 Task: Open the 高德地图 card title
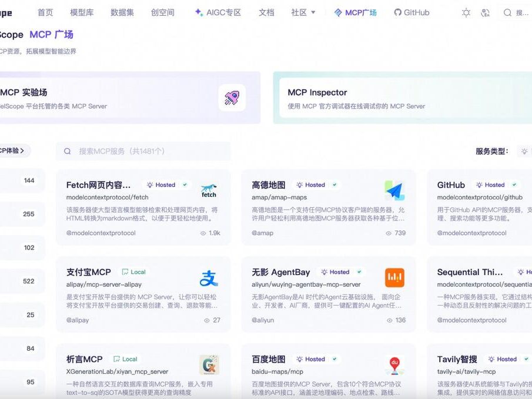(x=269, y=185)
